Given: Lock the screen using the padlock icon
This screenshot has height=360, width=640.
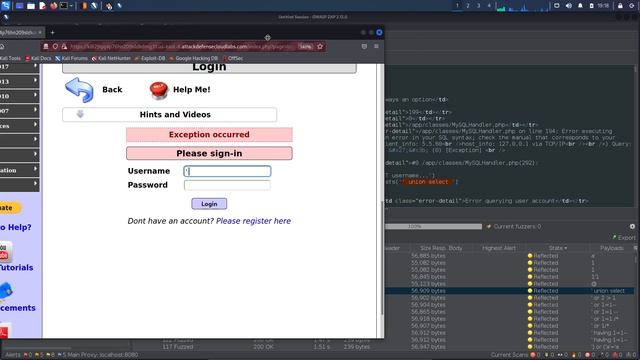Looking at the screenshot, I should pos(620,6).
